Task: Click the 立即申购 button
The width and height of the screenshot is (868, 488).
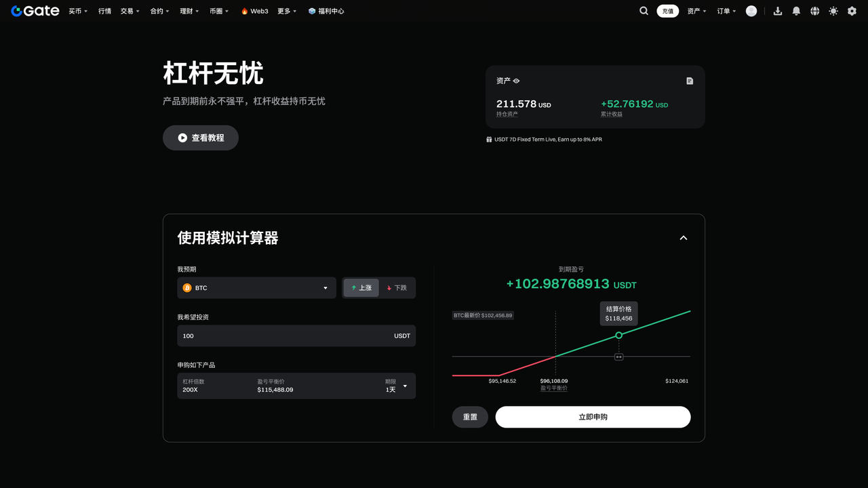Action: 593,417
